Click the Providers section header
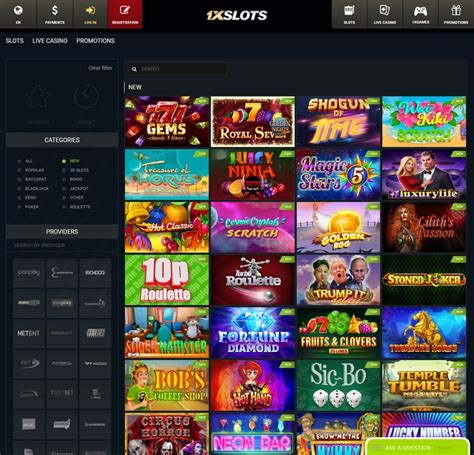Screen dimensions: 474x455 click(62, 232)
